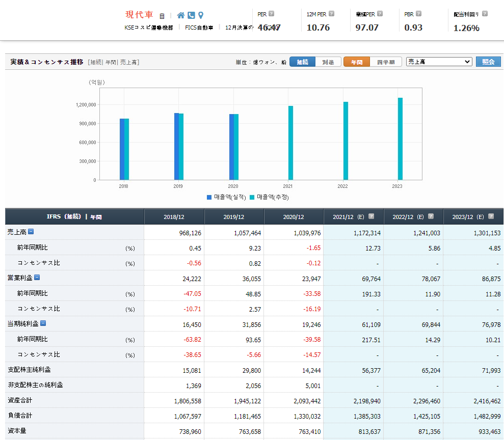Collapse the 売上高 row in table
Viewport: 504px width, 440px height.
click(31, 232)
